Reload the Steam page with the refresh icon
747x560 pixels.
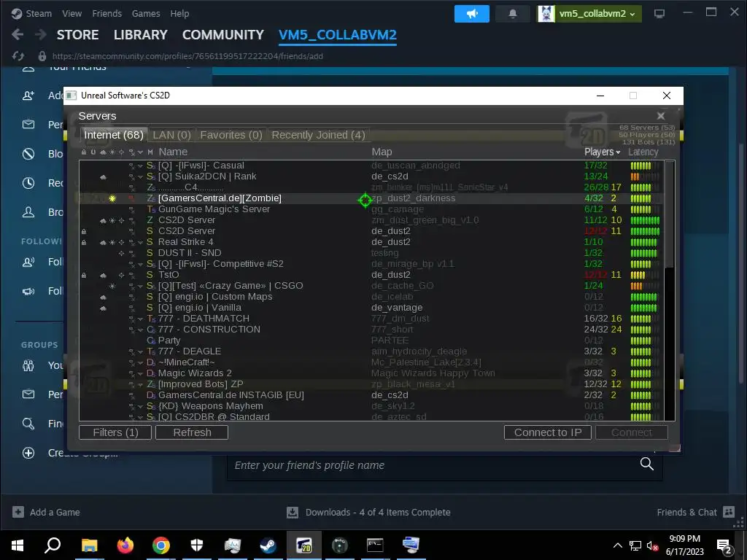coord(18,56)
